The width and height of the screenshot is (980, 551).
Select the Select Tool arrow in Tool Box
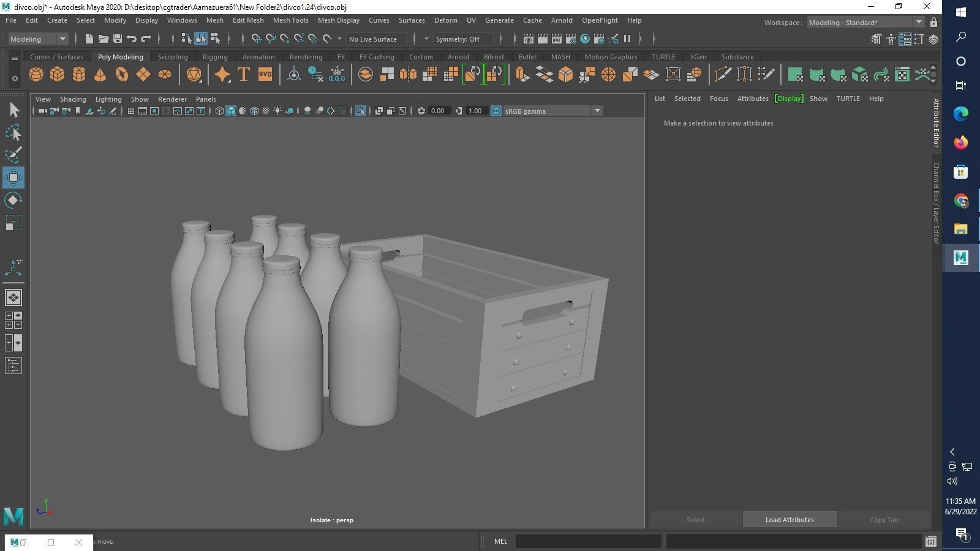pyautogui.click(x=13, y=110)
